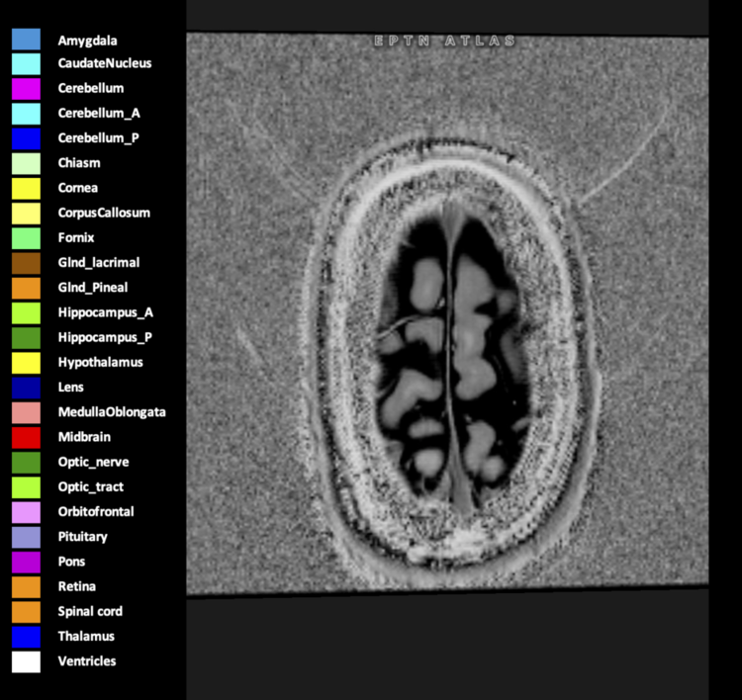The width and height of the screenshot is (742, 700).
Task: Select the Glnd_lacrimal label
Action: (x=99, y=263)
